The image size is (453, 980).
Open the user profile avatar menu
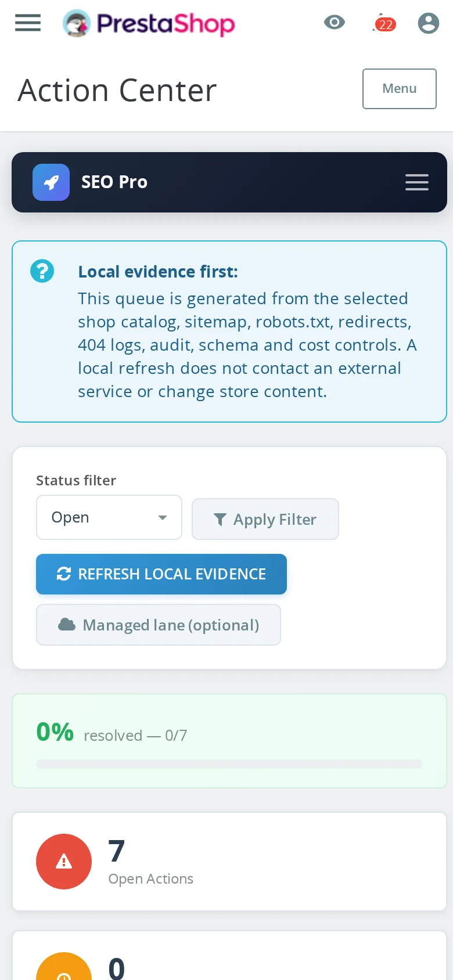pos(429,23)
